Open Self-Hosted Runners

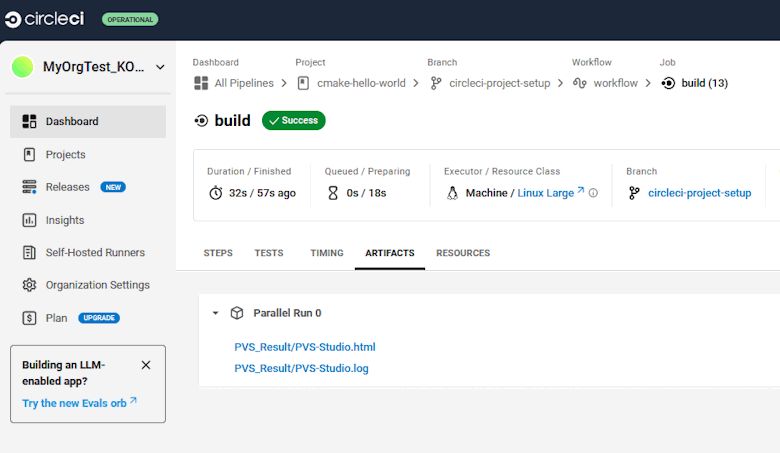[94, 253]
